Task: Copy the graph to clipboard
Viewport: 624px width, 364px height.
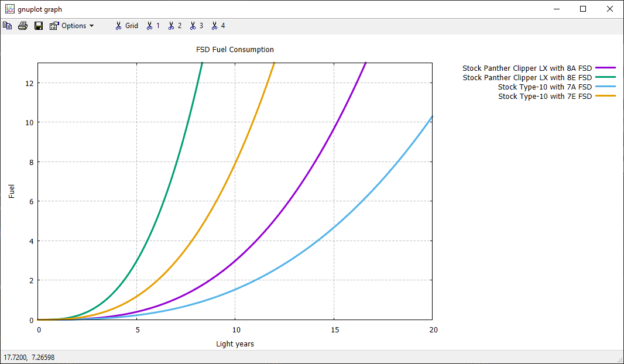Action: (8, 26)
